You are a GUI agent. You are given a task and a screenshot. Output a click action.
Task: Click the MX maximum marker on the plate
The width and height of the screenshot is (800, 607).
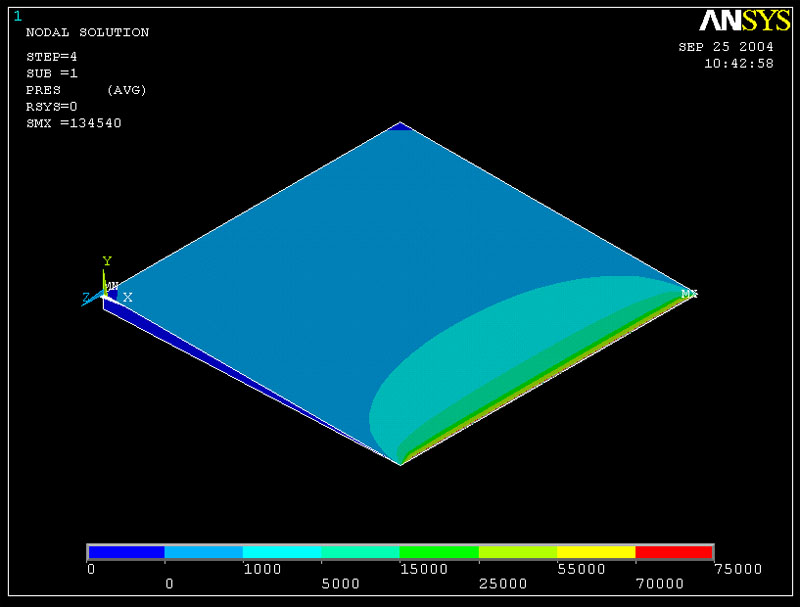click(689, 294)
